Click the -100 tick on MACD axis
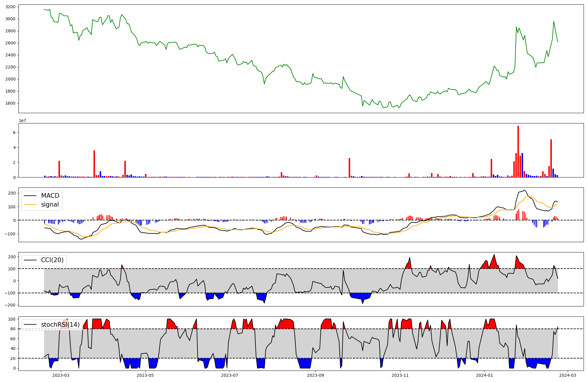 (11, 234)
